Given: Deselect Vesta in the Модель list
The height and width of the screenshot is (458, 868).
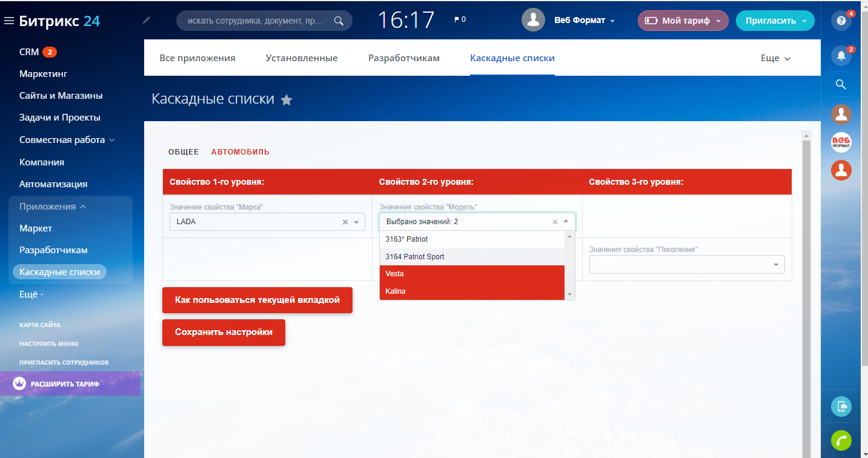Looking at the screenshot, I should coord(472,274).
